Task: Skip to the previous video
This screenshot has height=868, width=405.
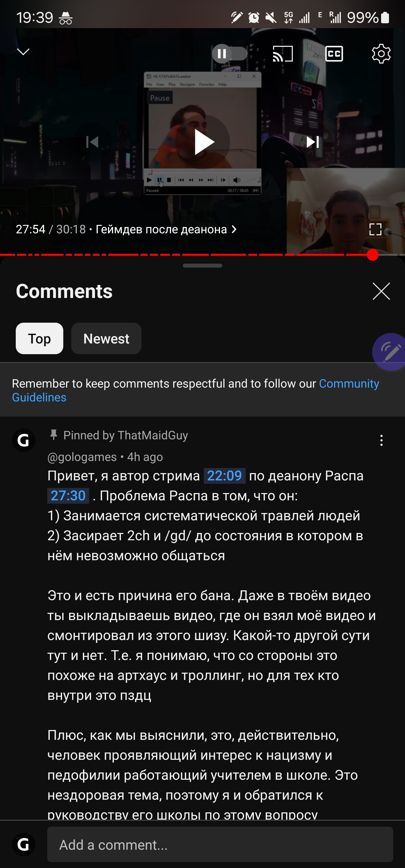Action: 92,142
